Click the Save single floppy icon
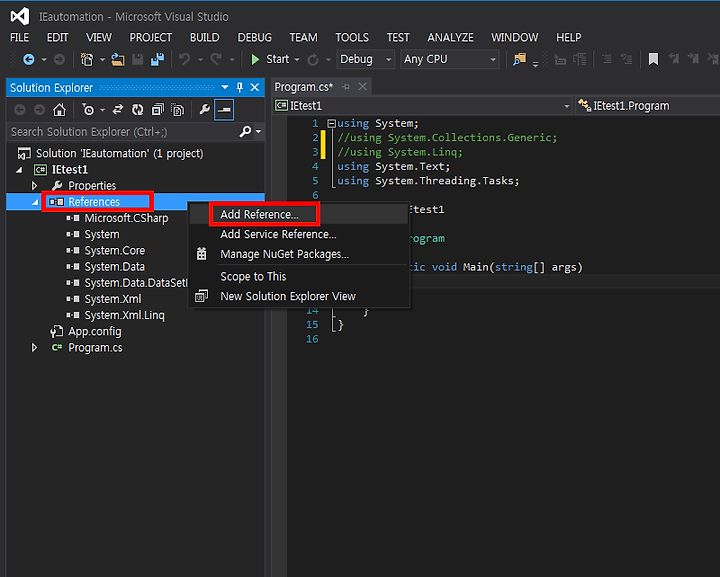 pos(138,60)
